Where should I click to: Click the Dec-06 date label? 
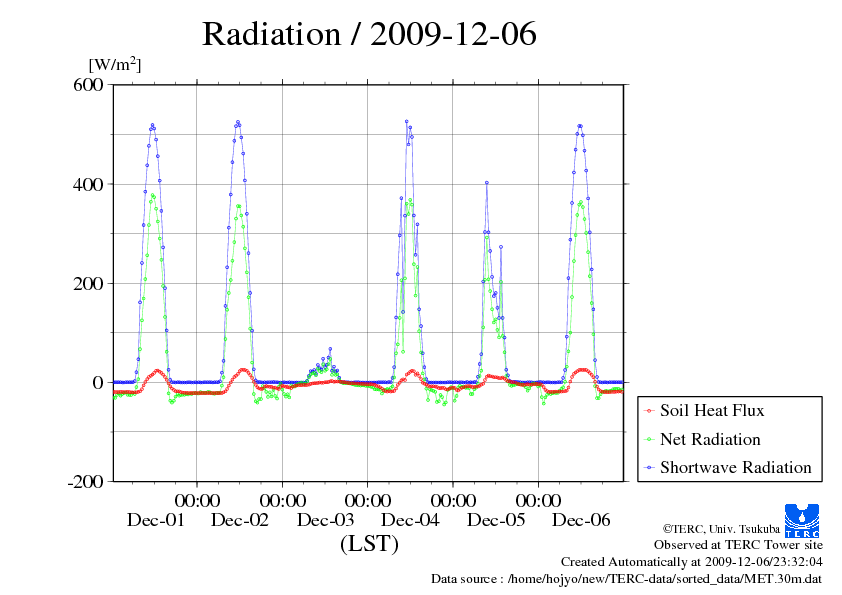pos(581,520)
